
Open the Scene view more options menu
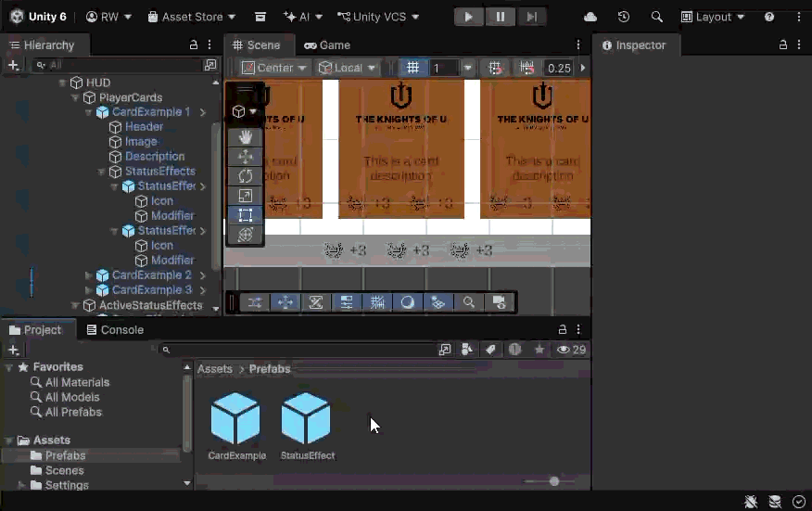click(578, 45)
